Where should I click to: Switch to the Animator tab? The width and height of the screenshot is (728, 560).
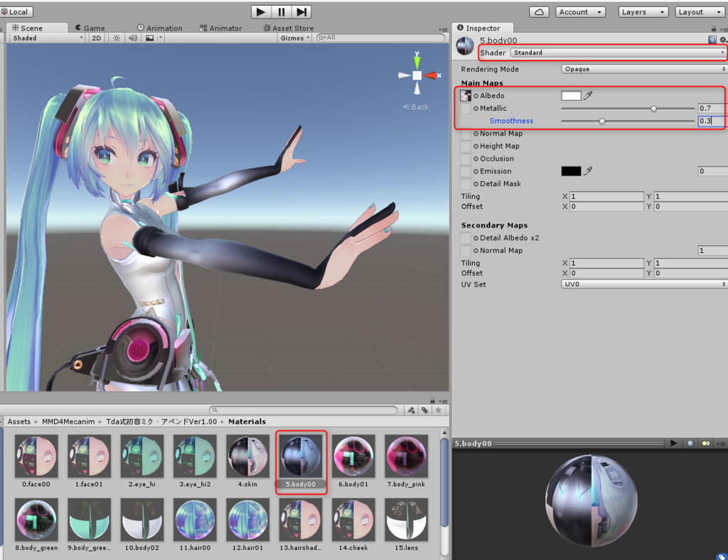[221, 28]
